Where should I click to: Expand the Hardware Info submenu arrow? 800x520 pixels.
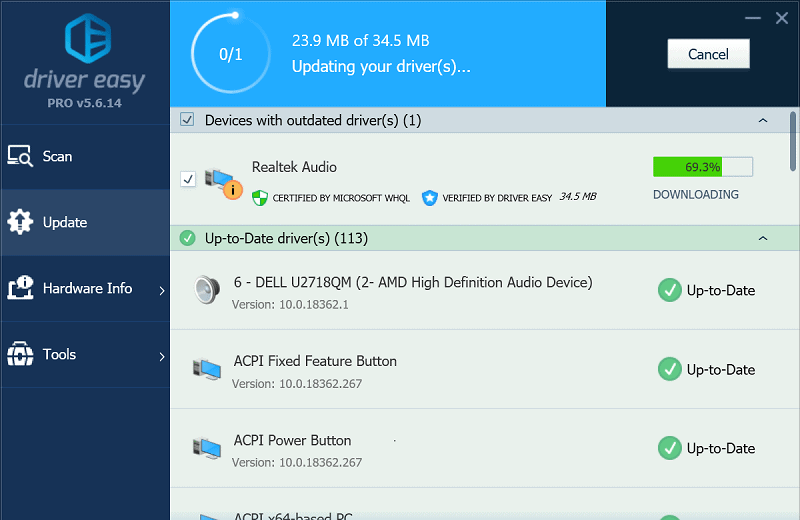pyautogui.click(x=162, y=290)
